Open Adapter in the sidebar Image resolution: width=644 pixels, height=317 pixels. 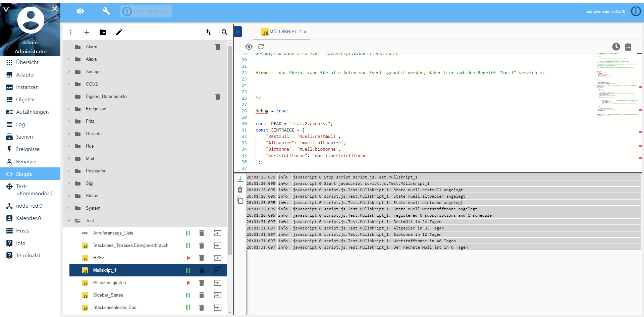point(30,75)
